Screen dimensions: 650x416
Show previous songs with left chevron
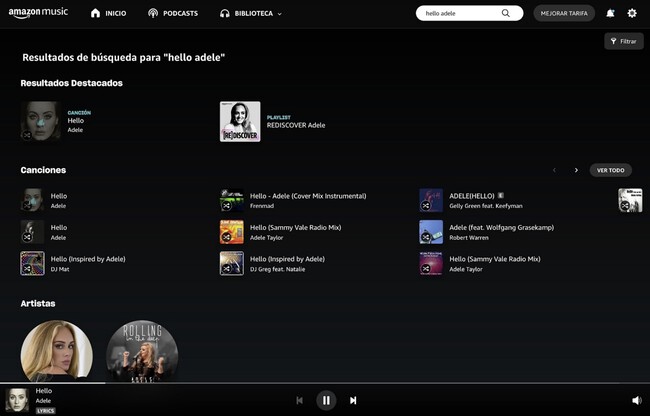[x=554, y=170]
